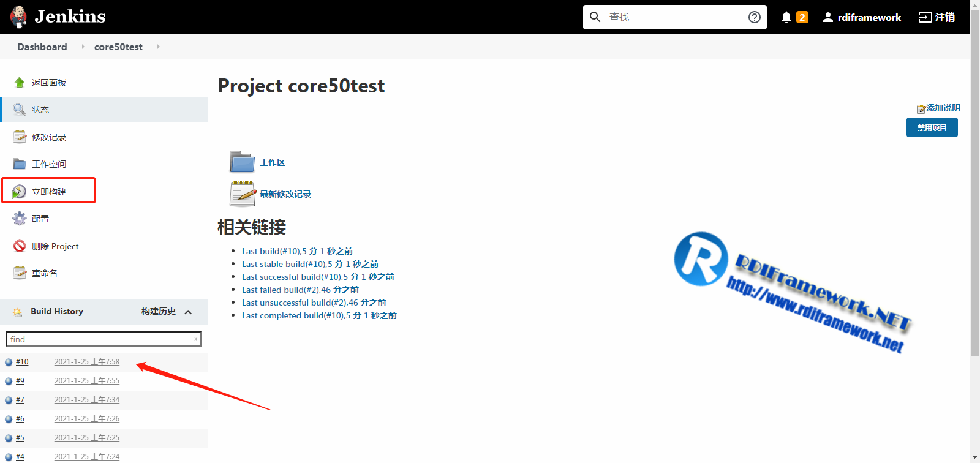The height and width of the screenshot is (463, 980).
Task: Click the 添加说明 edit pencil icon
Action: pos(921,109)
